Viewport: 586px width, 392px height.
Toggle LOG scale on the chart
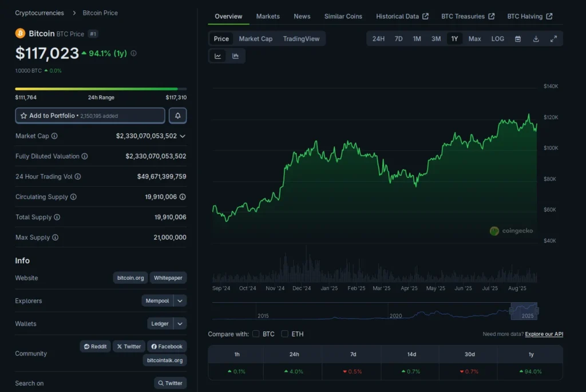click(497, 39)
